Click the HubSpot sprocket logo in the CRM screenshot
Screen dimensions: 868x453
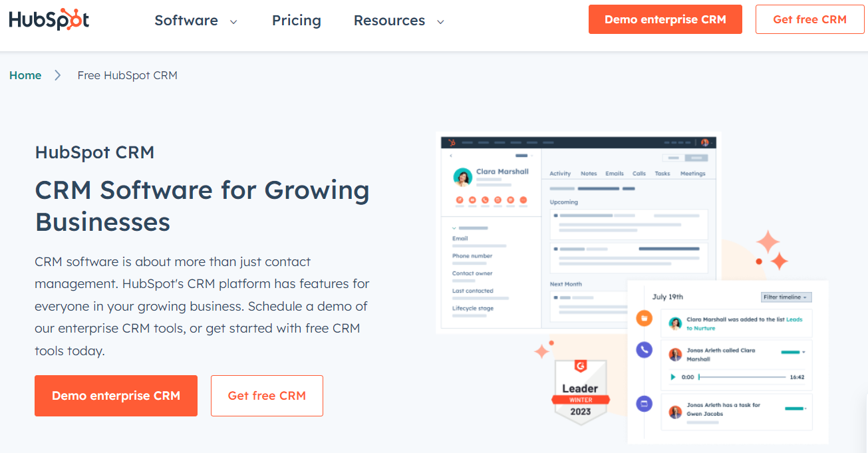(451, 142)
